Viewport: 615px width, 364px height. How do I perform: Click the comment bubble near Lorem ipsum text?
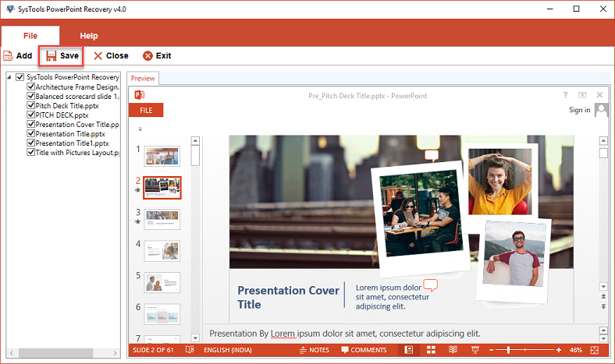coord(431,285)
